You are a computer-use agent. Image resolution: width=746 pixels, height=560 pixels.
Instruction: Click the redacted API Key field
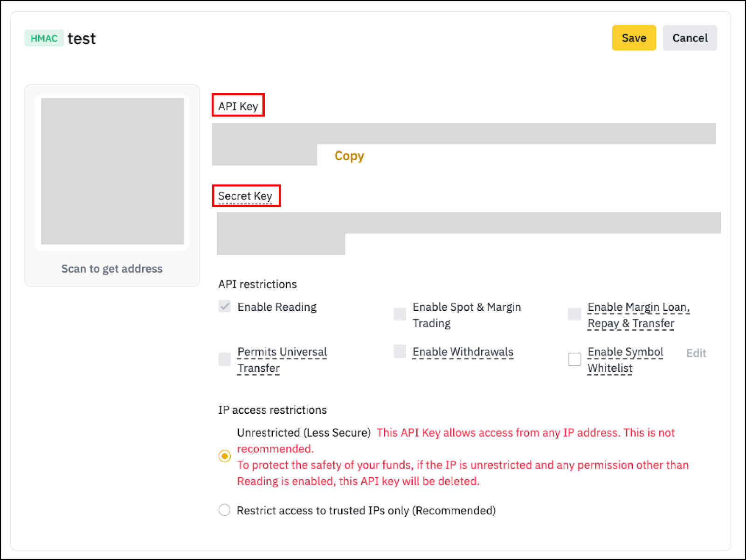463,134
